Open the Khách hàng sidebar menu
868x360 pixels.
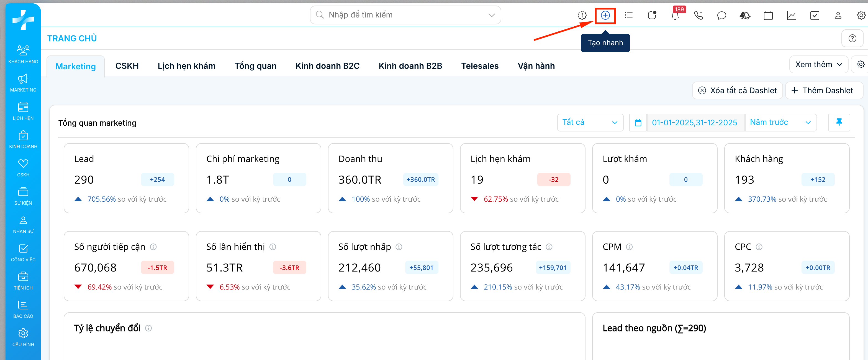coord(23,54)
